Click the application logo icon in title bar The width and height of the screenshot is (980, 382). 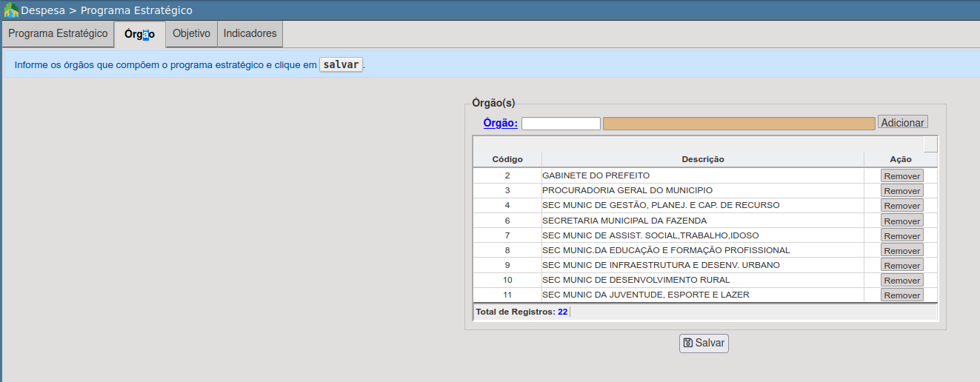pyautogui.click(x=11, y=10)
